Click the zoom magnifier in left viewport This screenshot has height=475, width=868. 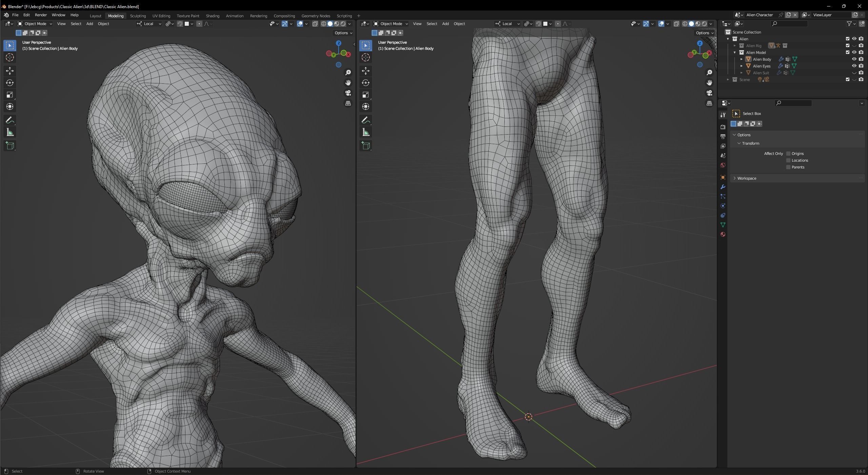(x=348, y=73)
